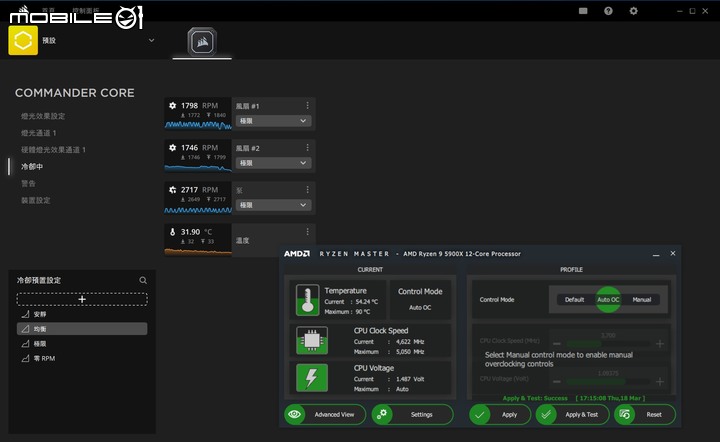
Task: Add a new cooling preset with the plus box
Action: point(82,299)
